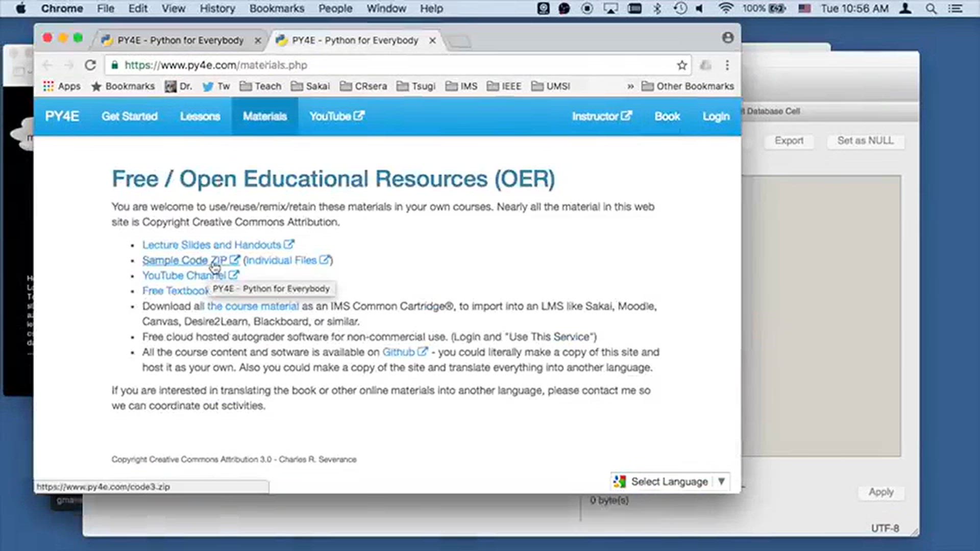Image resolution: width=980 pixels, height=551 pixels.
Task: Open a new tab button
Action: pyautogui.click(x=459, y=41)
